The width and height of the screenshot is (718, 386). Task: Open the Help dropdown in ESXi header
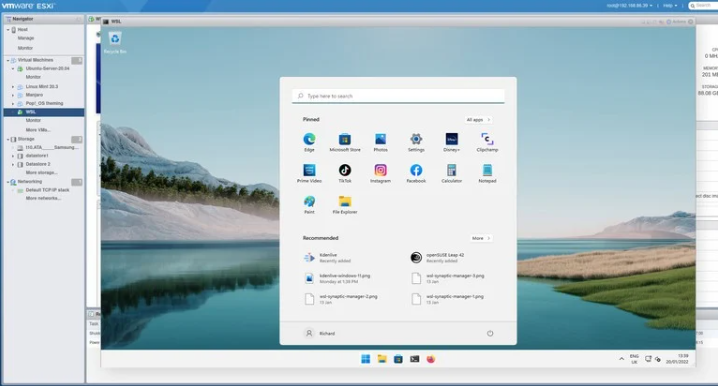tap(670, 5)
